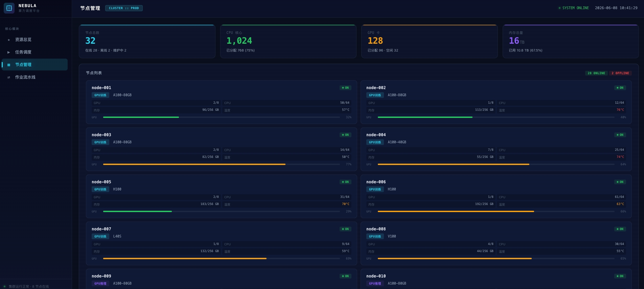This screenshot has height=289, width=644.
Task: Click the node-001 title
Action: coord(101,88)
